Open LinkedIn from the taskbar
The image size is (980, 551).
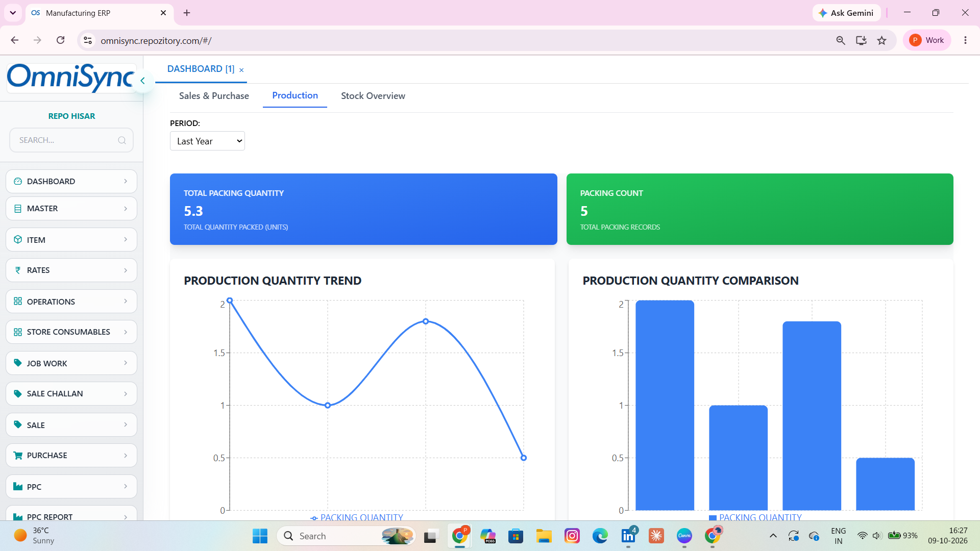coord(628,536)
